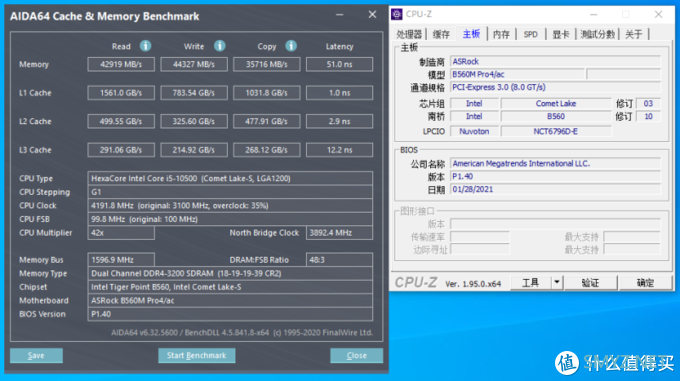Click the LPCIO NCT6796D-E field

556,131
